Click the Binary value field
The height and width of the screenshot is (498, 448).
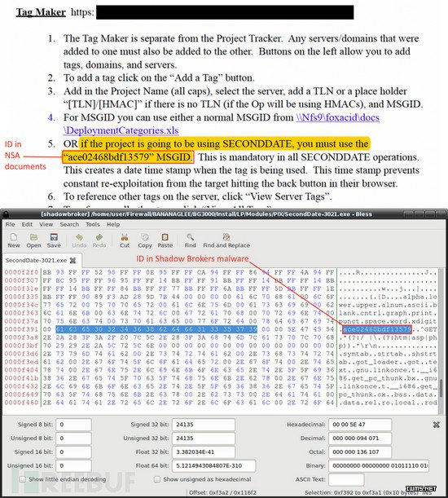point(379,465)
